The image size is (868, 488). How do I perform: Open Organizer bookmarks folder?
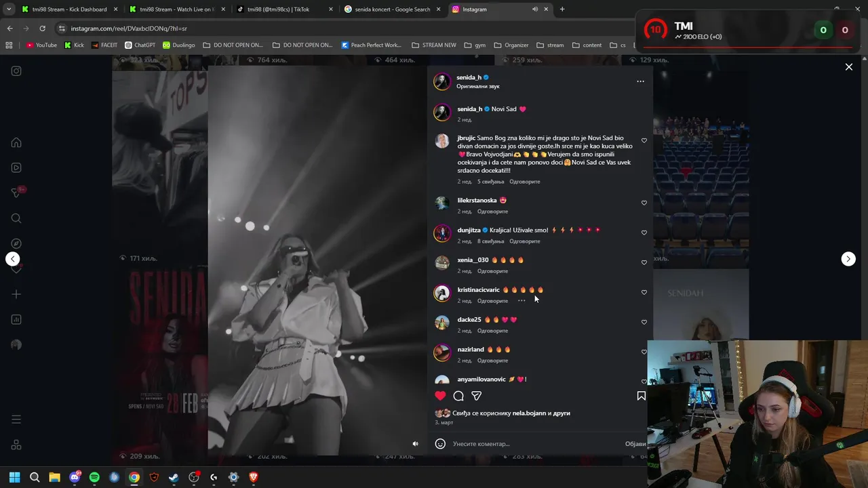click(511, 45)
